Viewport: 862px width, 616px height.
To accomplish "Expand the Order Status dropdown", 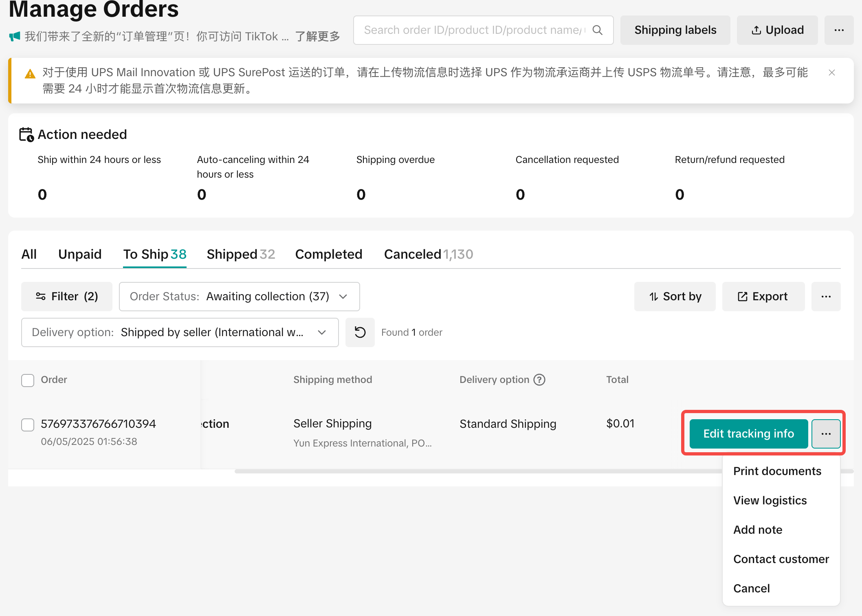I will (239, 297).
